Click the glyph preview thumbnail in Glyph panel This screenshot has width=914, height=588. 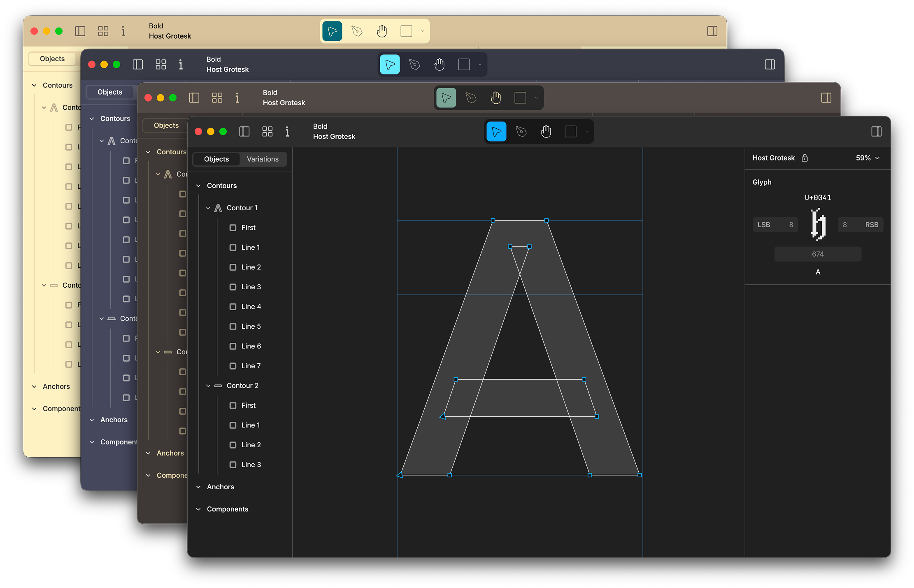(x=818, y=224)
